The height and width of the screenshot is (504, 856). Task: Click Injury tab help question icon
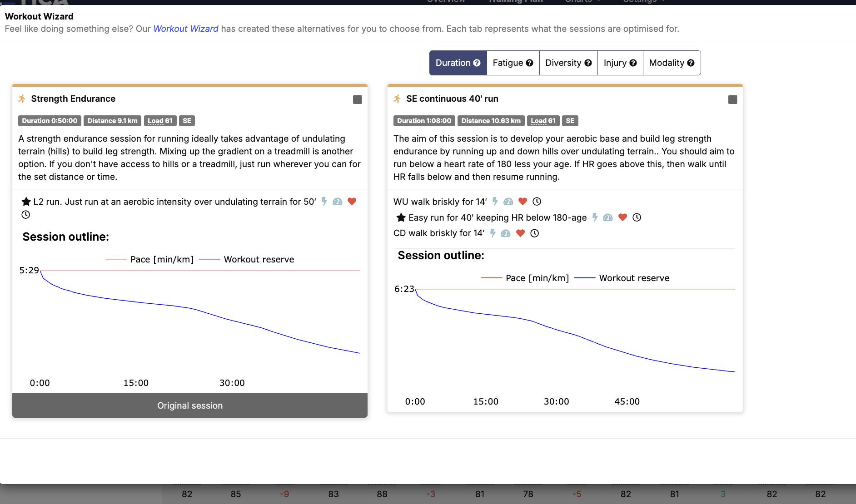tap(633, 63)
